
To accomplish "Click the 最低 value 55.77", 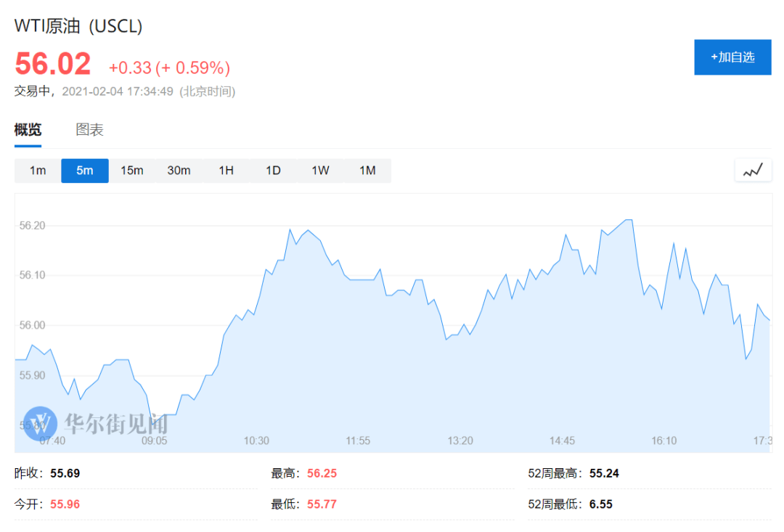I will pos(322,504).
